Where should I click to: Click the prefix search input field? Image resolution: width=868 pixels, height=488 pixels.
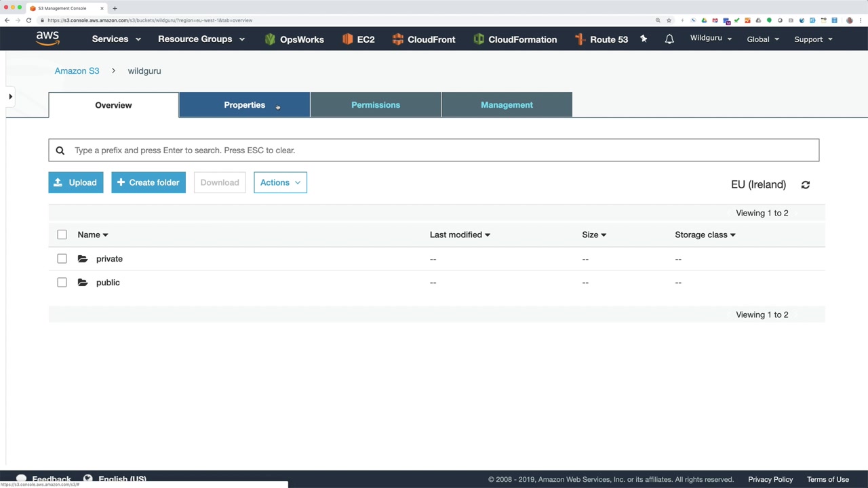click(x=434, y=150)
